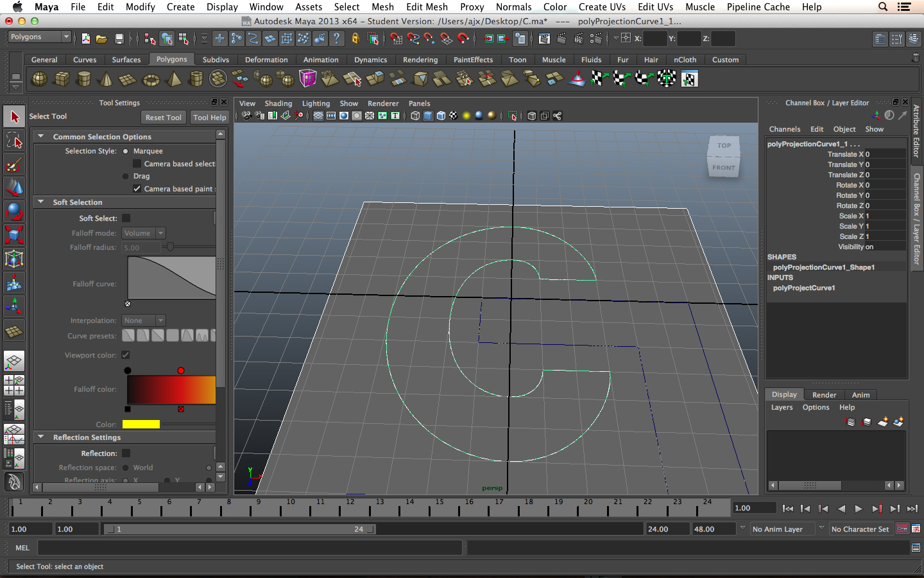This screenshot has height=578, width=924.
Task: Click the polygon sphere shelf icon
Action: coord(40,79)
